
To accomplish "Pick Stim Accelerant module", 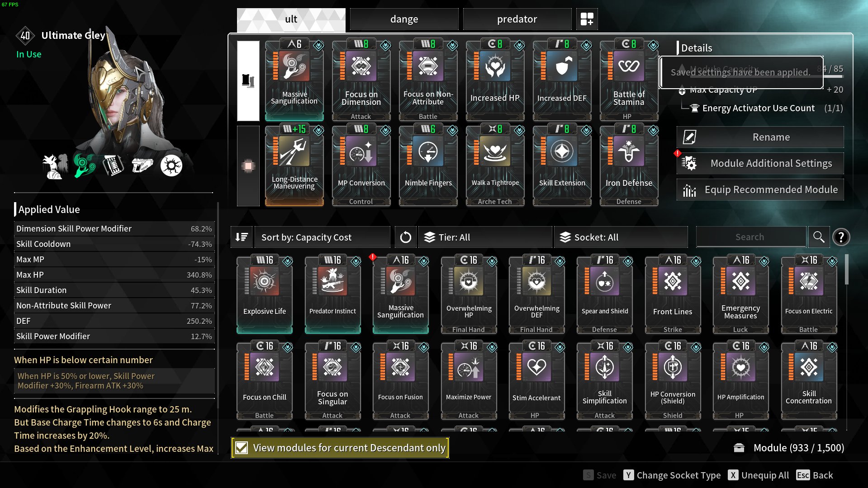I will 537,380.
